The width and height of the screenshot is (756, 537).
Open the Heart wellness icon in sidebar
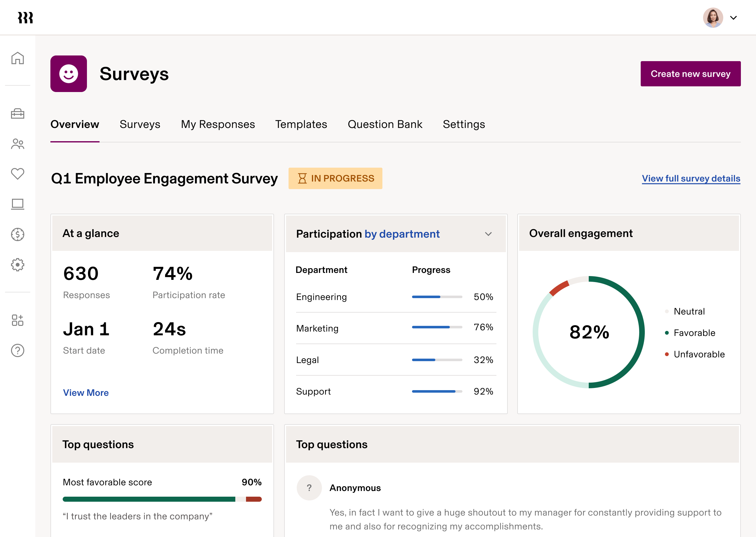click(x=18, y=174)
